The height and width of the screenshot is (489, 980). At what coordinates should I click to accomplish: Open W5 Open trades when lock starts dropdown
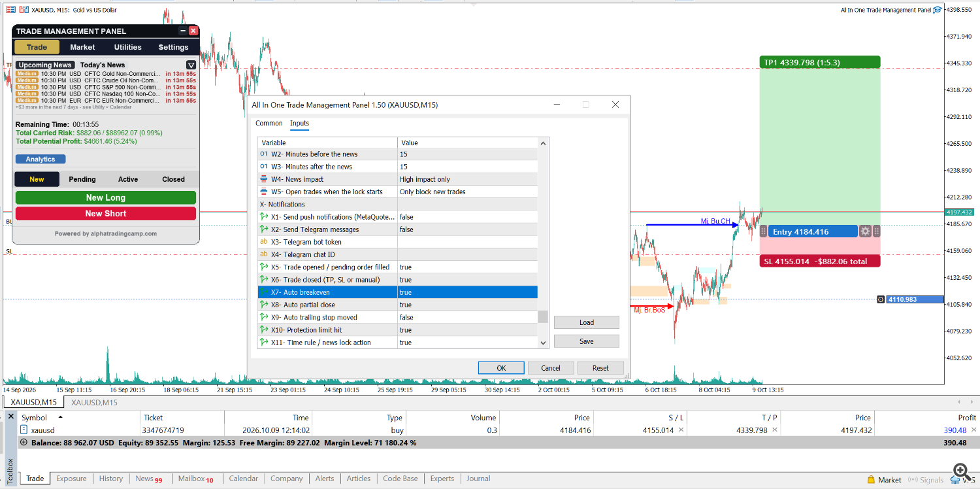(467, 192)
